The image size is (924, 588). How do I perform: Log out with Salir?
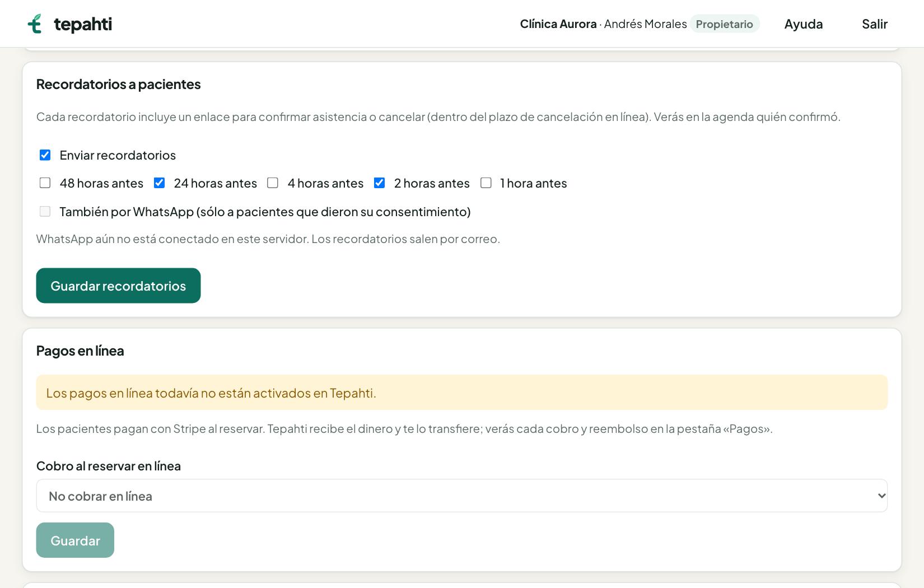[874, 24]
